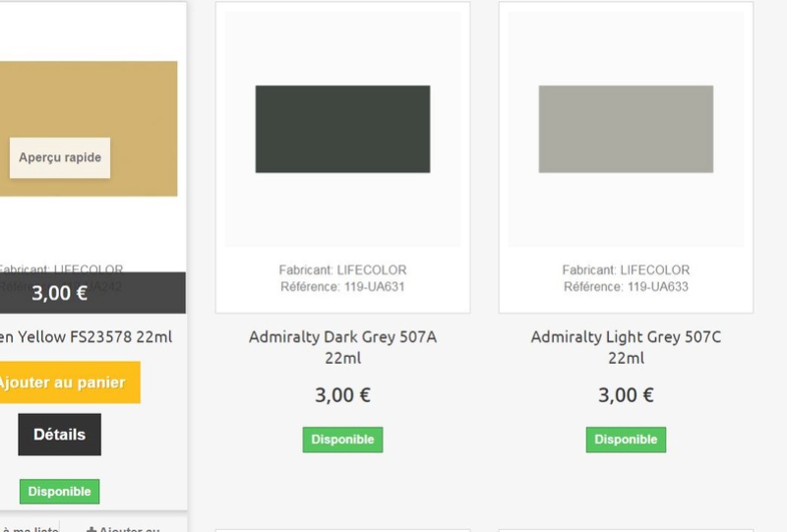This screenshot has height=532, width=787.
Task: Click the 3,00 € price under Admiralty Dark Grey
Action: (x=342, y=395)
